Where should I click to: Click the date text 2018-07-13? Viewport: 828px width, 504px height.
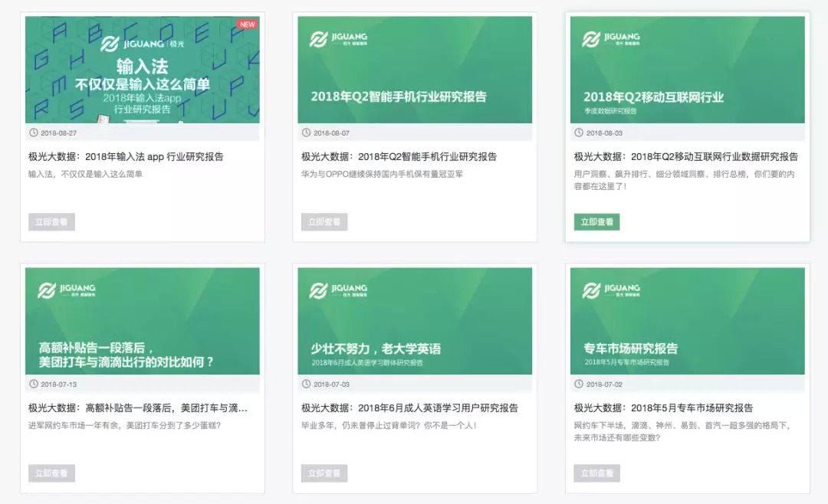point(58,385)
